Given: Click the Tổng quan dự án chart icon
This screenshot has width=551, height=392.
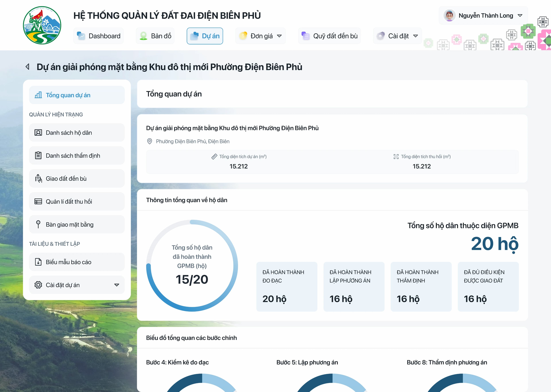Looking at the screenshot, I should click(x=38, y=95).
